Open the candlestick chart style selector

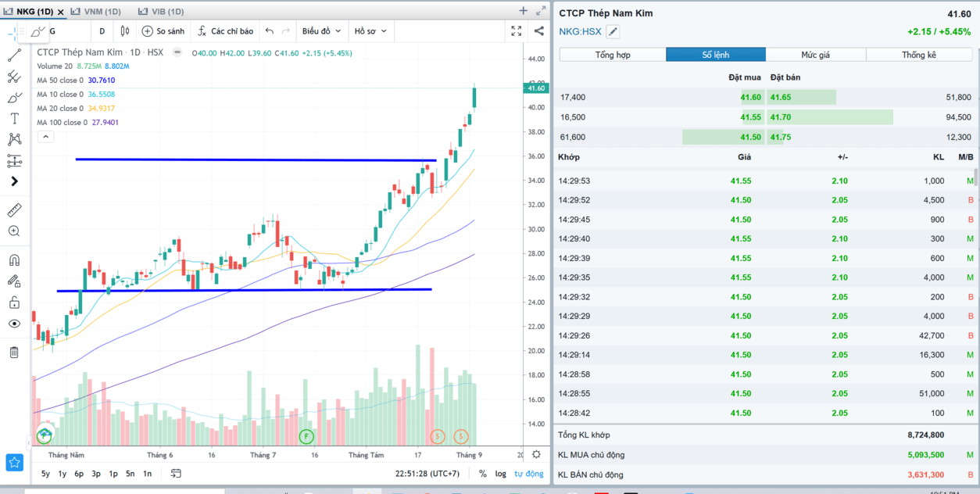tap(125, 31)
